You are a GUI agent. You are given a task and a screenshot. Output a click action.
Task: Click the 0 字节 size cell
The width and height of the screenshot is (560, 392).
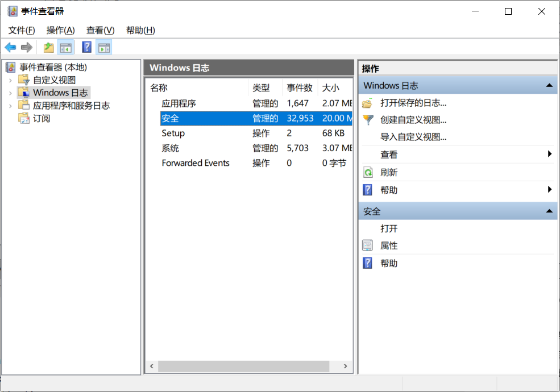click(x=334, y=163)
